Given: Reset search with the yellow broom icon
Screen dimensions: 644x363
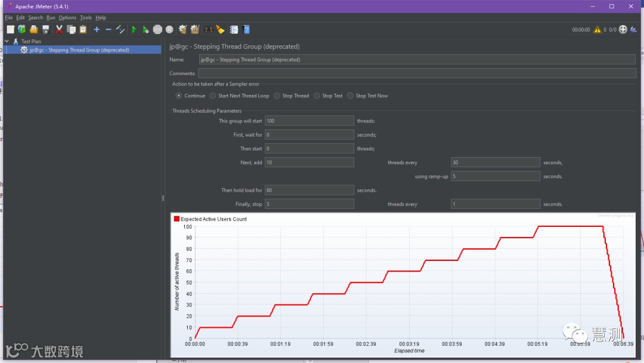Looking at the screenshot, I should [x=221, y=29].
